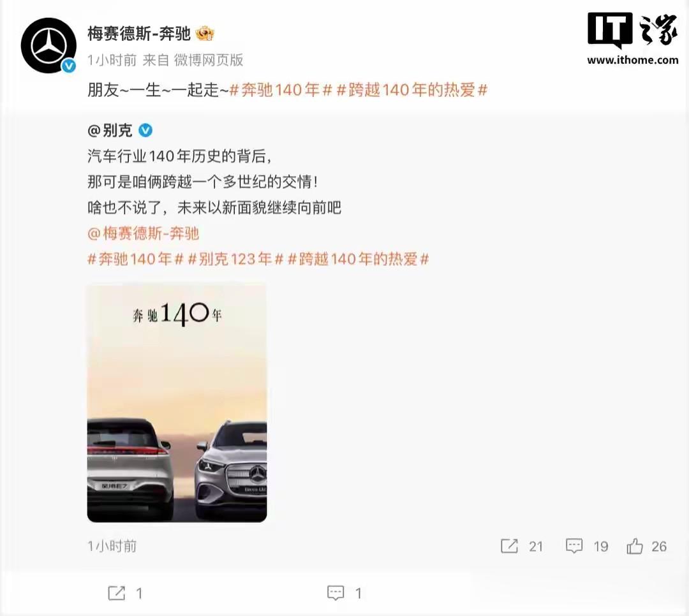
Task: Open the @别克 account link
Action: point(110,131)
